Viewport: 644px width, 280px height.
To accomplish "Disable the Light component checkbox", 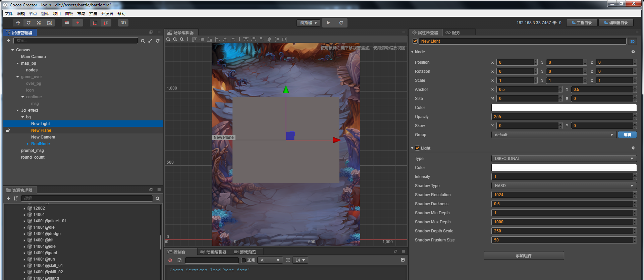I will [418, 148].
